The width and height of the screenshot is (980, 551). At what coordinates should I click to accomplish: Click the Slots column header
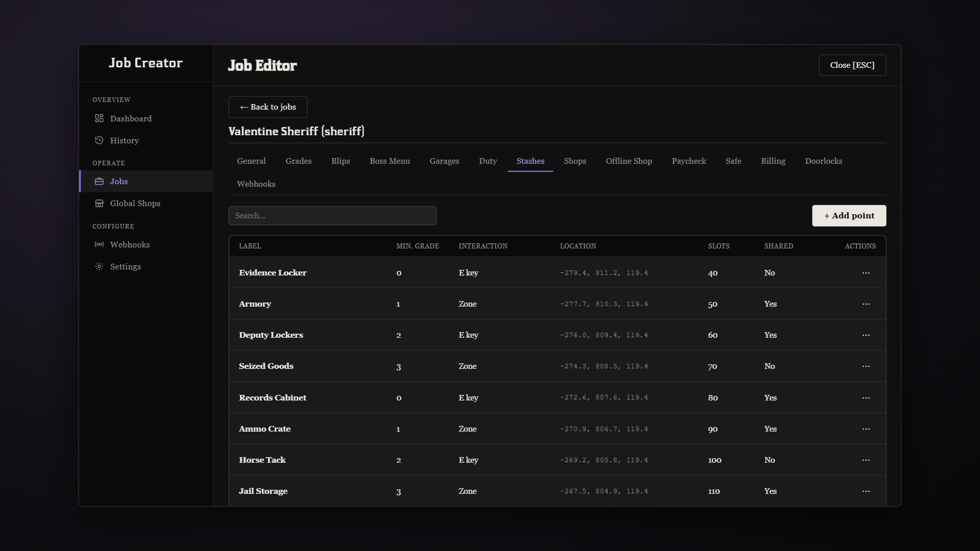[x=719, y=246]
